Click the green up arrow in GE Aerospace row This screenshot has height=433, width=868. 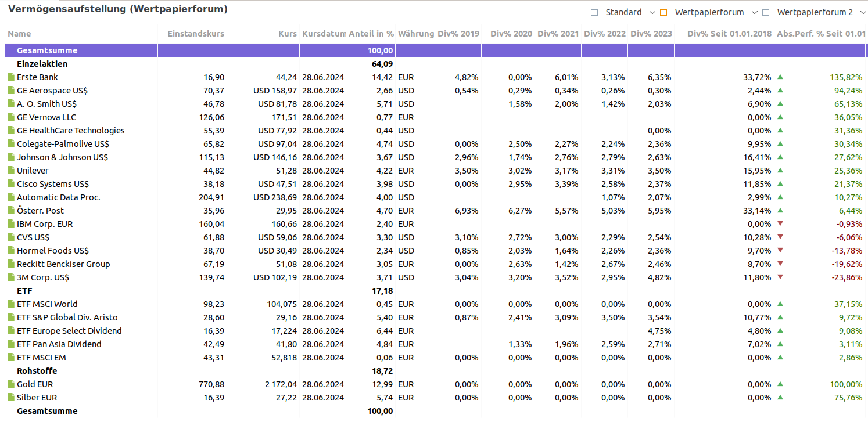[780, 91]
